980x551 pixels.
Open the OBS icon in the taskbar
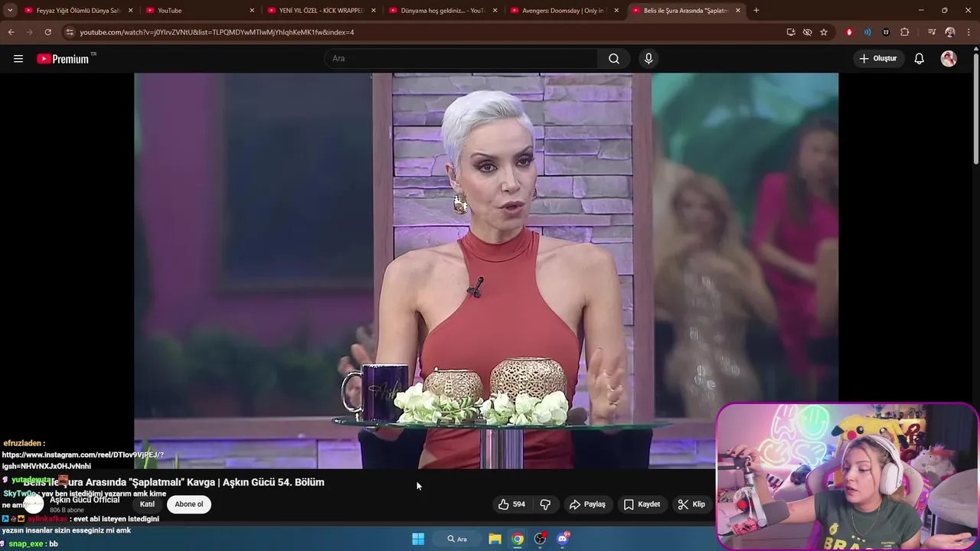pos(541,539)
